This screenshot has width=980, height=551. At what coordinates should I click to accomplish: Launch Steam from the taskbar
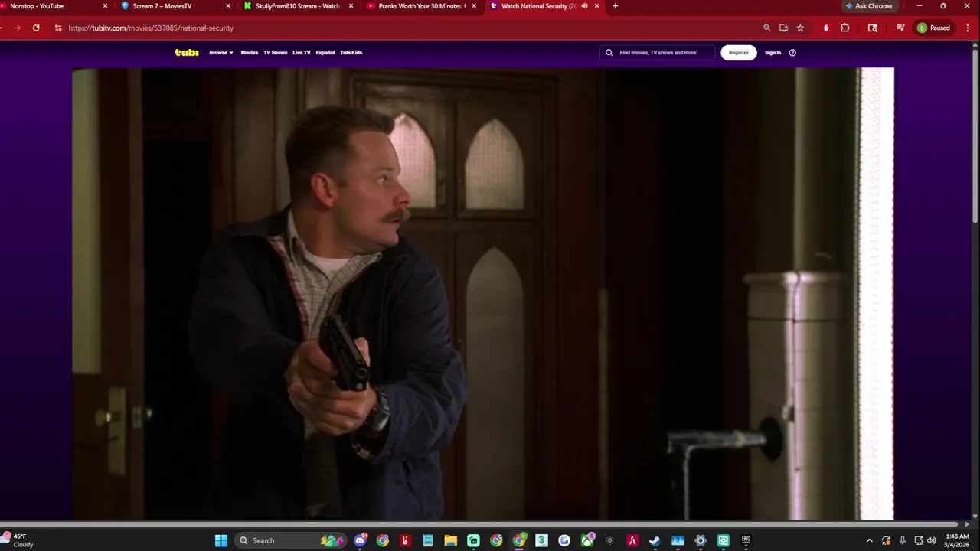tap(655, 540)
